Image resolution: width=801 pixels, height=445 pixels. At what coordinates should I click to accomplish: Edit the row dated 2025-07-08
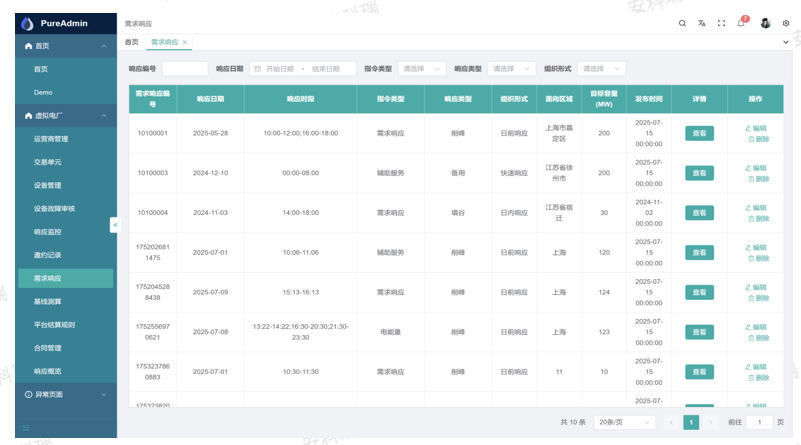click(x=756, y=327)
